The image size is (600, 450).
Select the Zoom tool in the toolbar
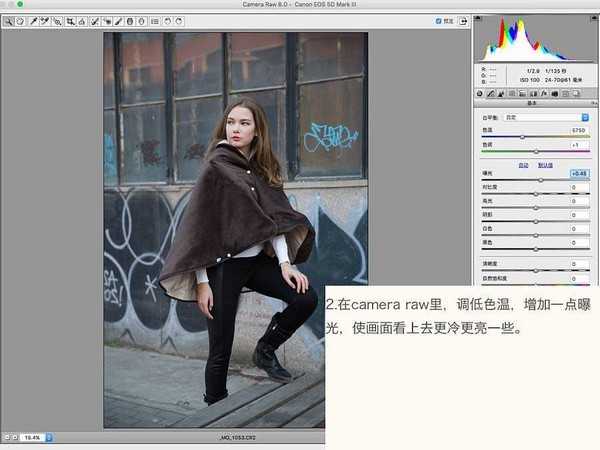8,20
